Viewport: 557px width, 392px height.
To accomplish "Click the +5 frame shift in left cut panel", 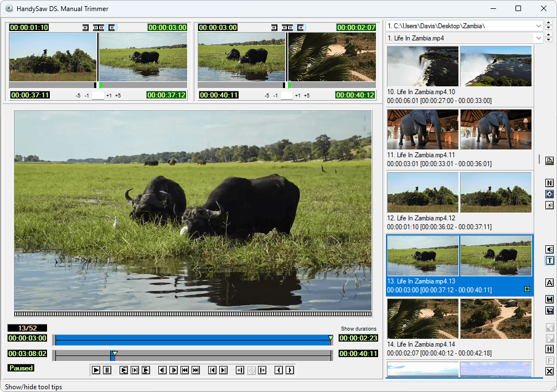I will click(x=118, y=95).
